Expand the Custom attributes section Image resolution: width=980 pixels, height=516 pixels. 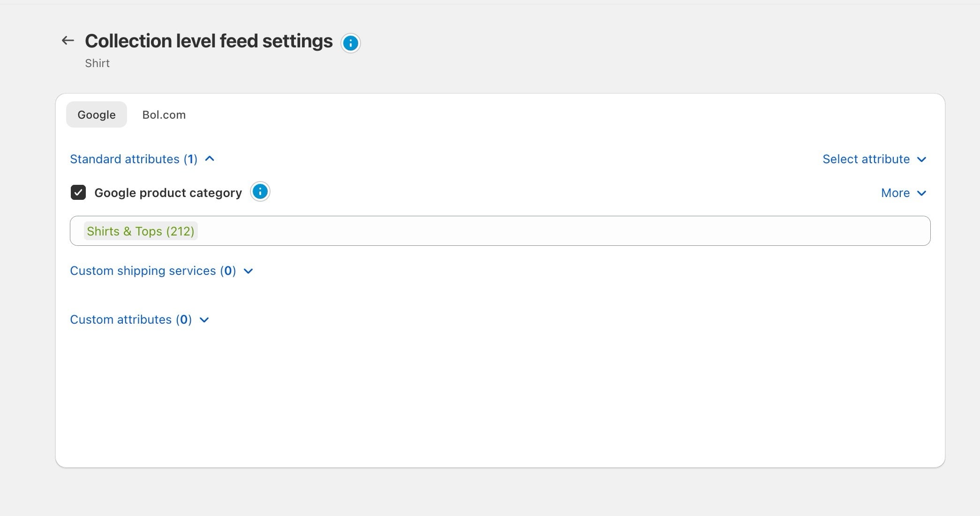(x=139, y=319)
